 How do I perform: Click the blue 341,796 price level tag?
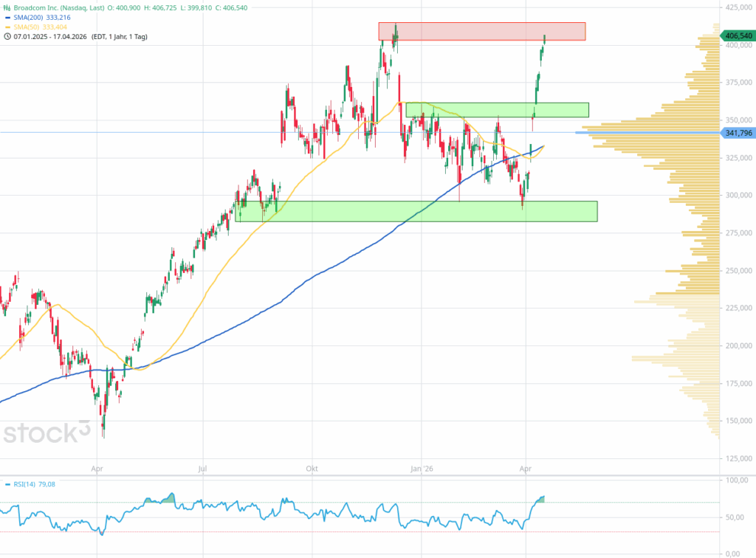pos(737,133)
